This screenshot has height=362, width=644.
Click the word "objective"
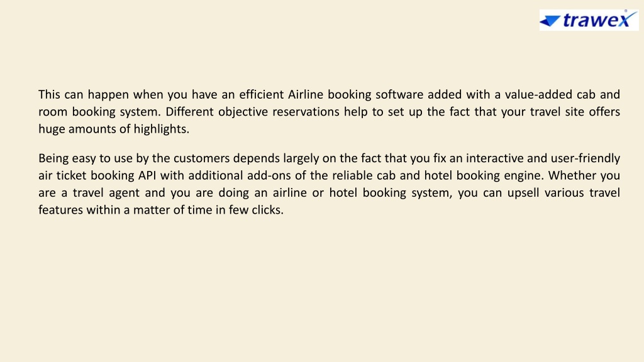coord(243,112)
